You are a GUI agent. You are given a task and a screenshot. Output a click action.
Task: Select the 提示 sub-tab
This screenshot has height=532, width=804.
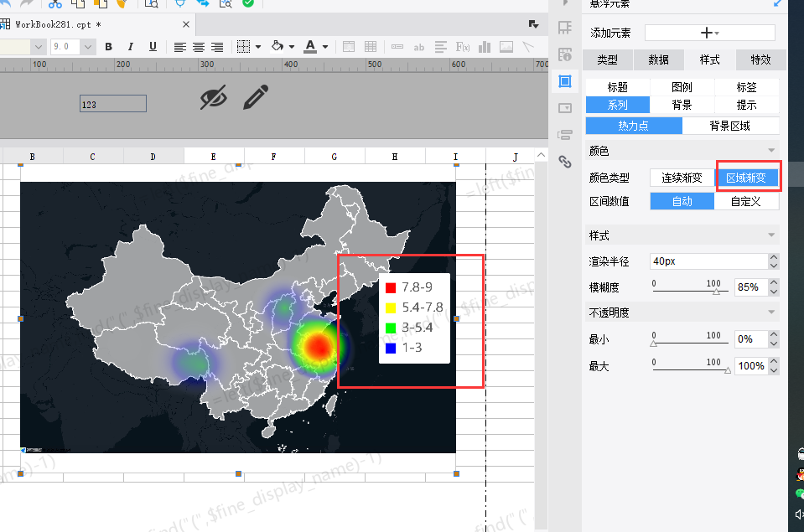click(746, 105)
